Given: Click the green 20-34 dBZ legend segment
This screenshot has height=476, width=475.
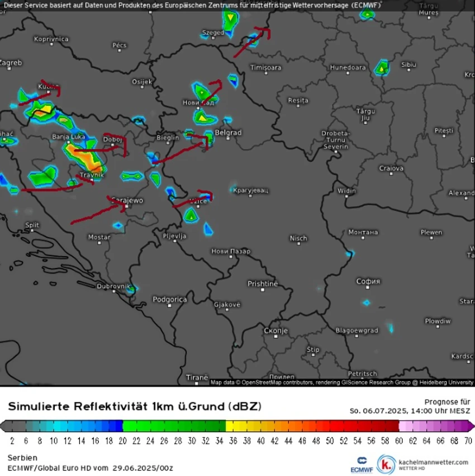Looking at the screenshot, I should tap(174, 426).
